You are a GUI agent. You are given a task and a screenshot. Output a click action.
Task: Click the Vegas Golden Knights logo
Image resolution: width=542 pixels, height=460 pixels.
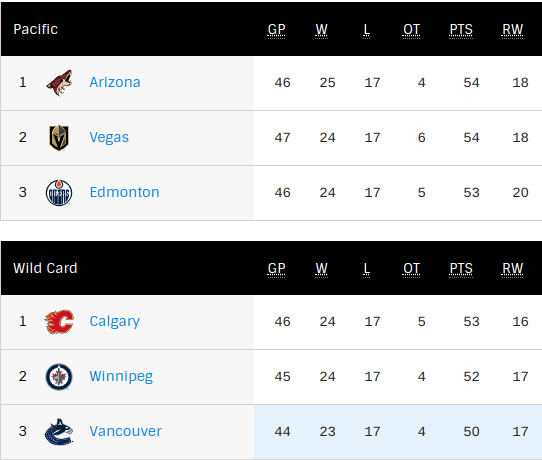(x=59, y=138)
